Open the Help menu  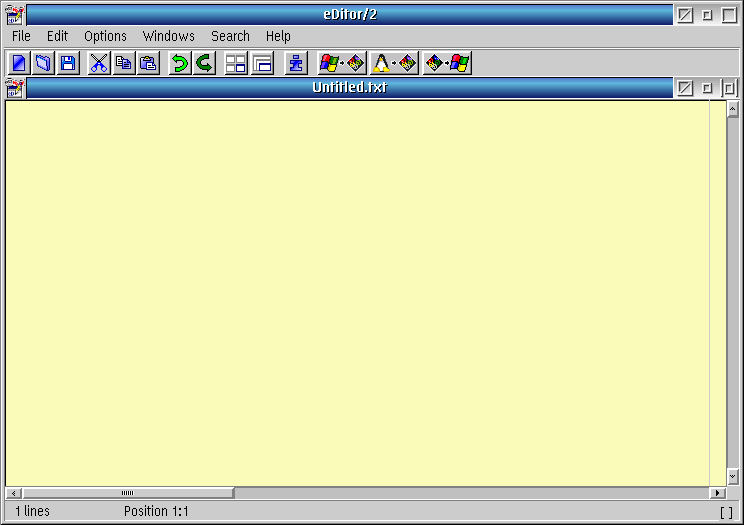pos(278,36)
